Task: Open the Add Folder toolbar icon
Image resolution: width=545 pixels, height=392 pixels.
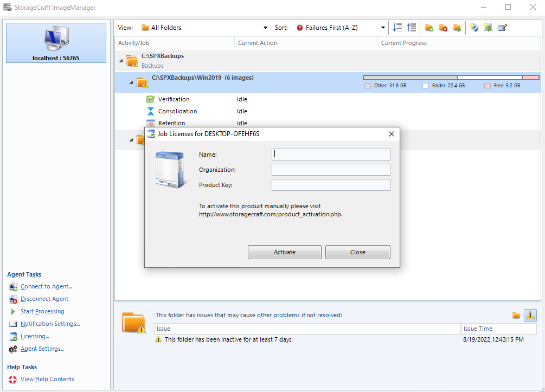Action: pos(429,27)
